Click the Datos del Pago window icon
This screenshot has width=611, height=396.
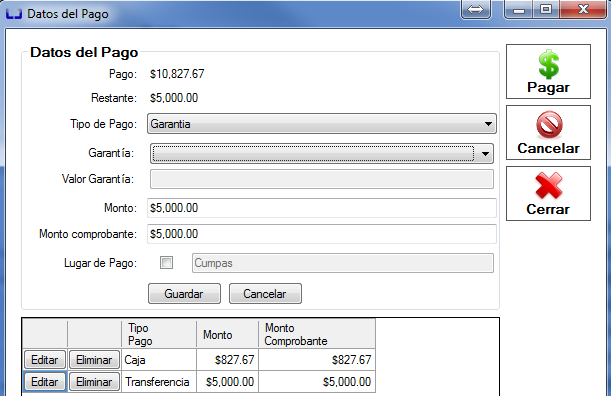[14, 14]
